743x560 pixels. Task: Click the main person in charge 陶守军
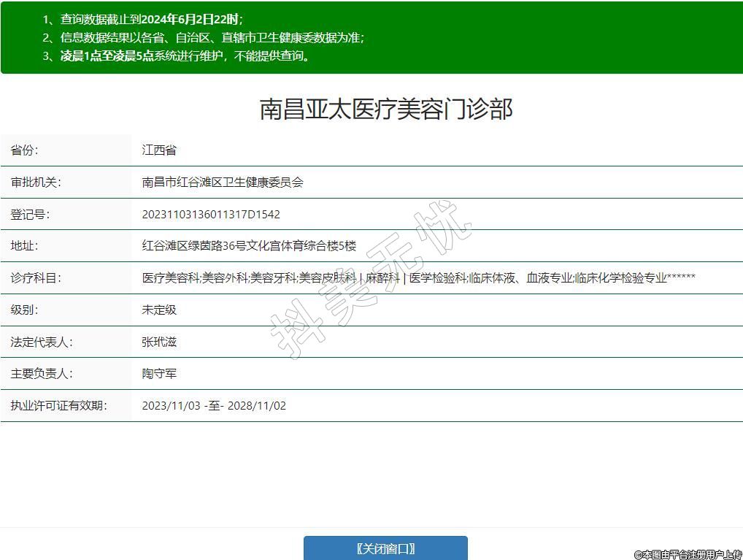pos(159,374)
